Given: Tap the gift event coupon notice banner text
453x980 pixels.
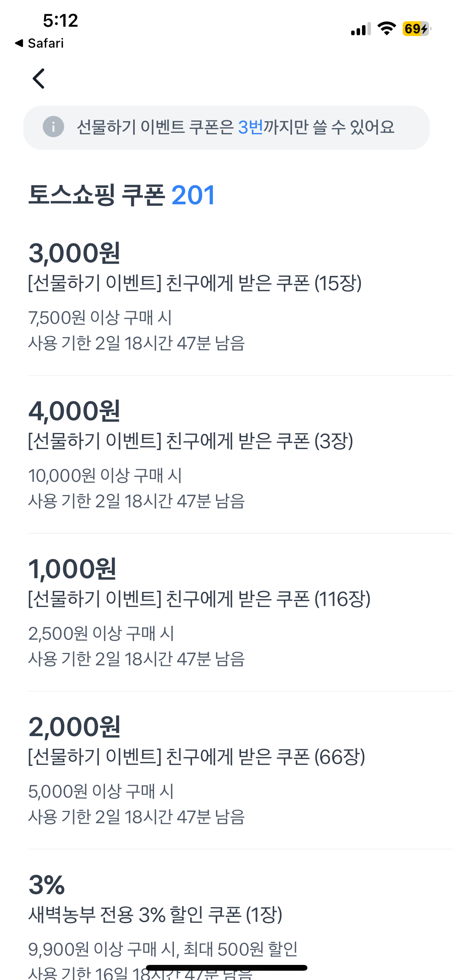Looking at the screenshot, I should 235,127.
